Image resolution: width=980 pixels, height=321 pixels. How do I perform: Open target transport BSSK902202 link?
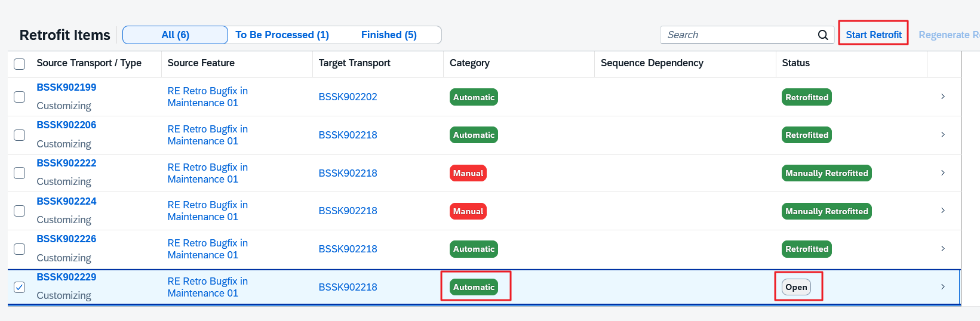348,97
